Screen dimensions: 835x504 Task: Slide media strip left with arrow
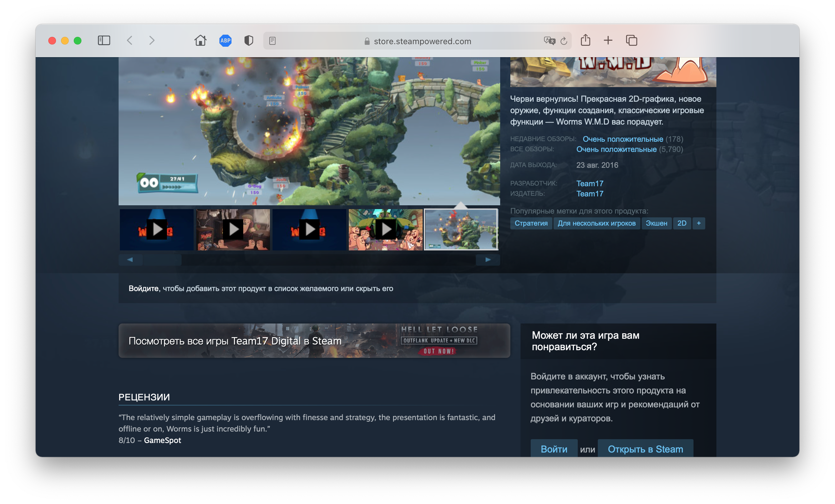point(130,260)
